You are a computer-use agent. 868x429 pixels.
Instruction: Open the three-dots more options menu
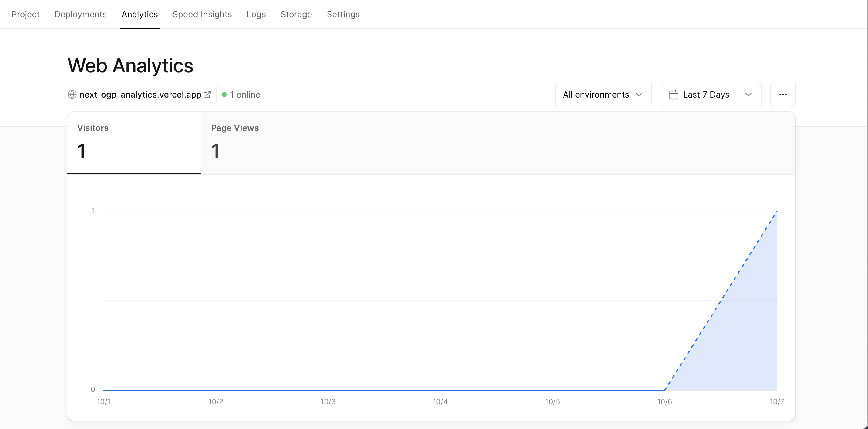point(783,95)
